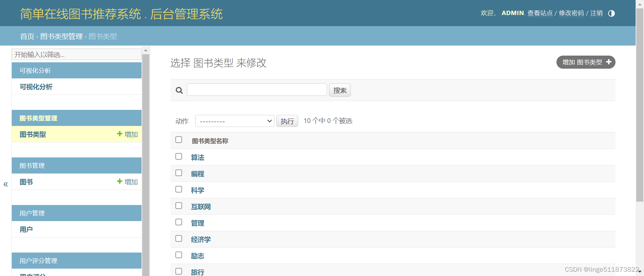Add a 图书类型 via sidebar plus 增加
644x276 pixels.
pos(127,134)
